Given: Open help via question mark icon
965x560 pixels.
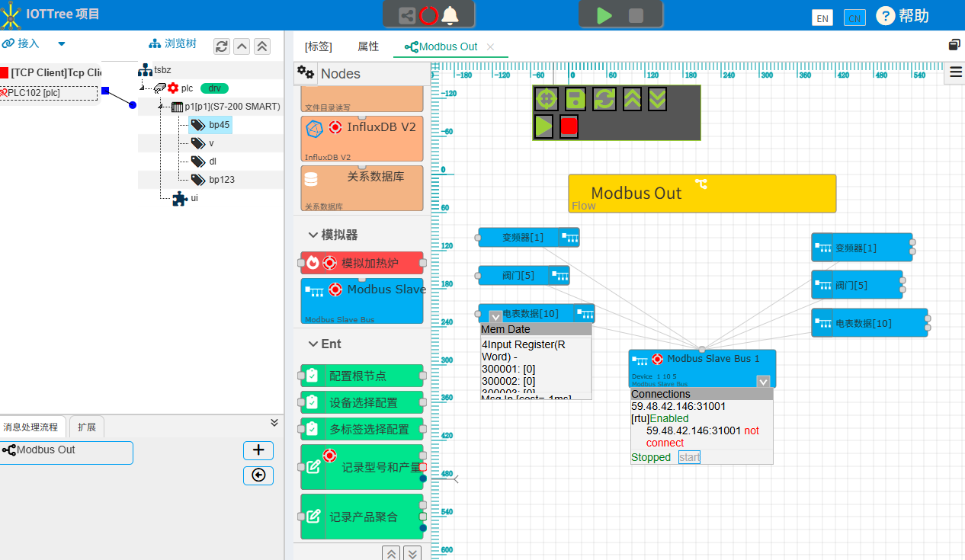Looking at the screenshot, I should pyautogui.click(x=885, y=15).
